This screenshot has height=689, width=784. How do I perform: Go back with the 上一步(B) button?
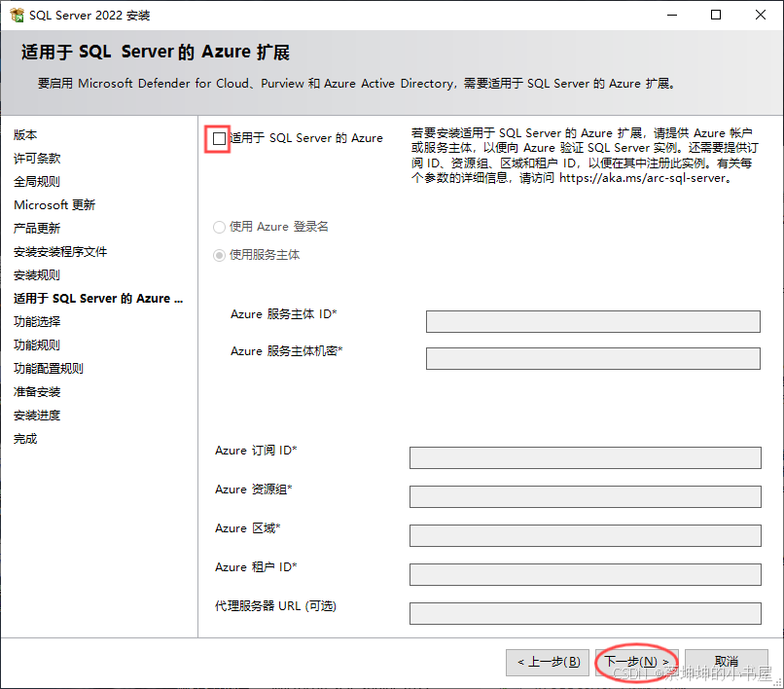tap(548, 663)
